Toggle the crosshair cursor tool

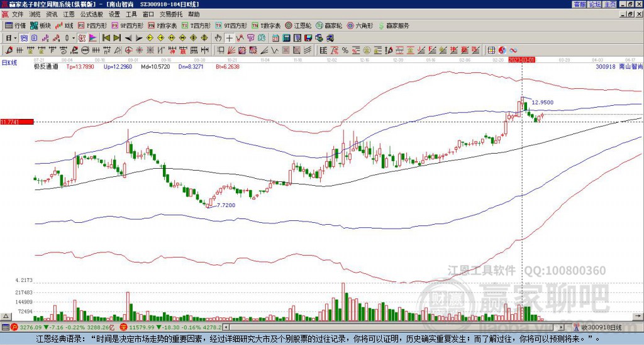229,38
